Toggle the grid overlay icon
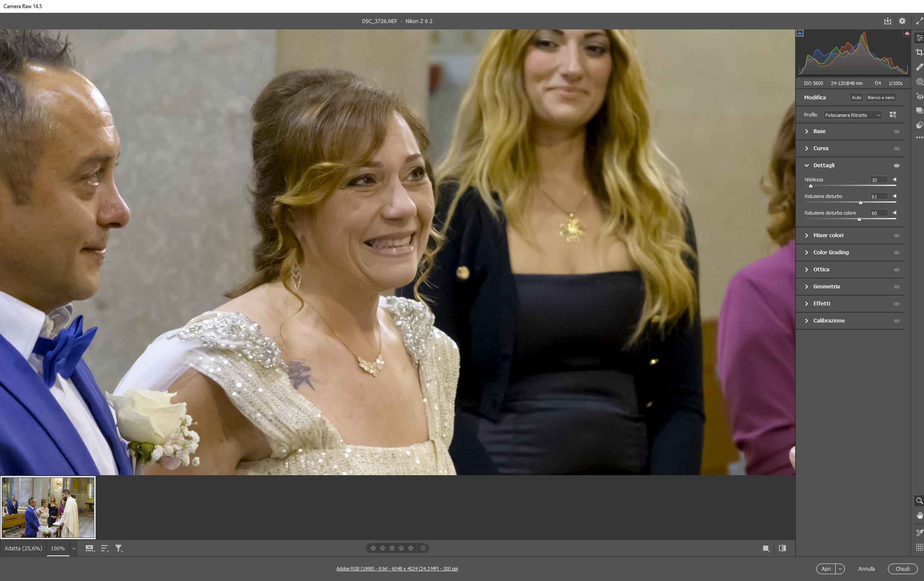Viewport: 924px width, 581px height. click(919, 547)
